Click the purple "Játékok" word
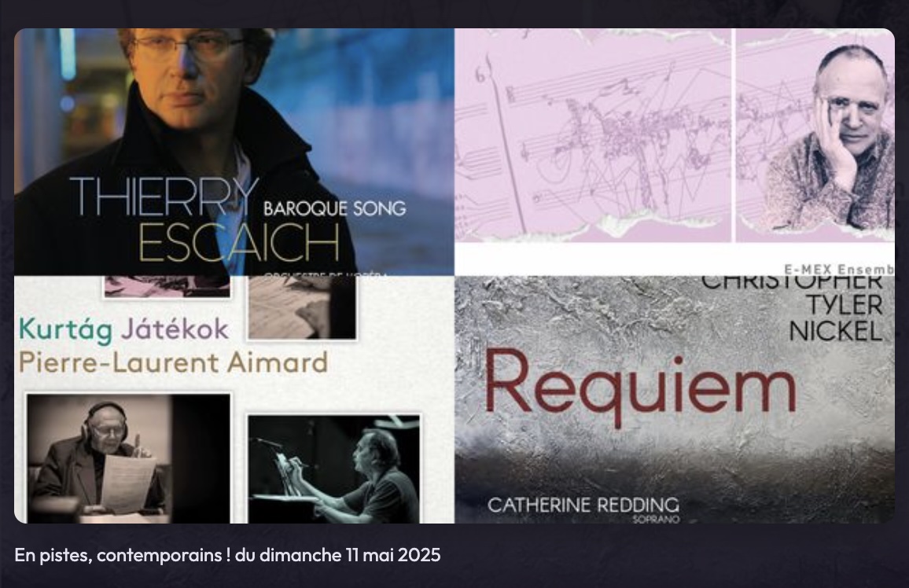Image resolution: width=909 pixels, height=588 pixels. (175, 329)
